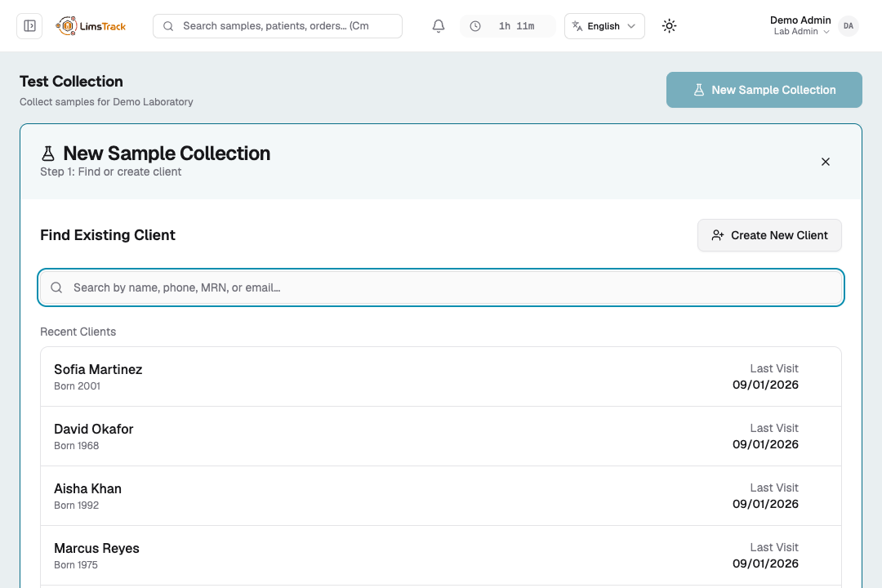Click Sofia Martinez last visit date
Screen dimensions: 882x588
click(765, 385)
